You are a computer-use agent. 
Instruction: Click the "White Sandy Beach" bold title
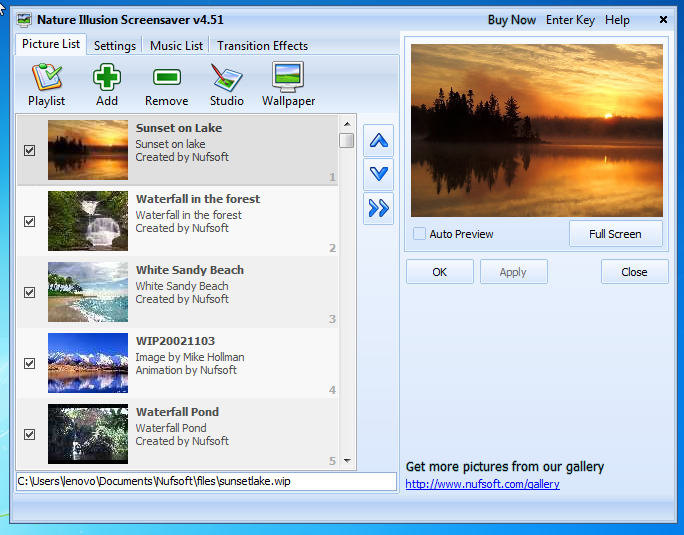(x=190, y=270)
